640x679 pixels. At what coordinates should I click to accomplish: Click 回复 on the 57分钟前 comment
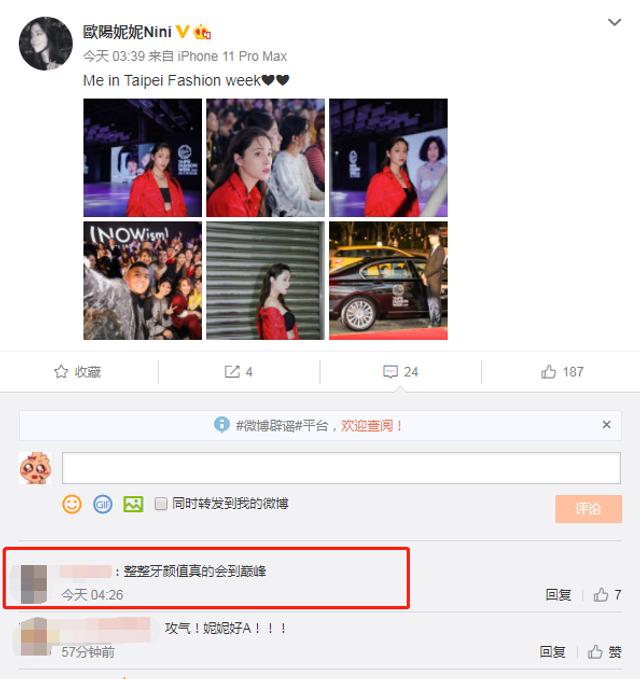(x=553, y=652)
